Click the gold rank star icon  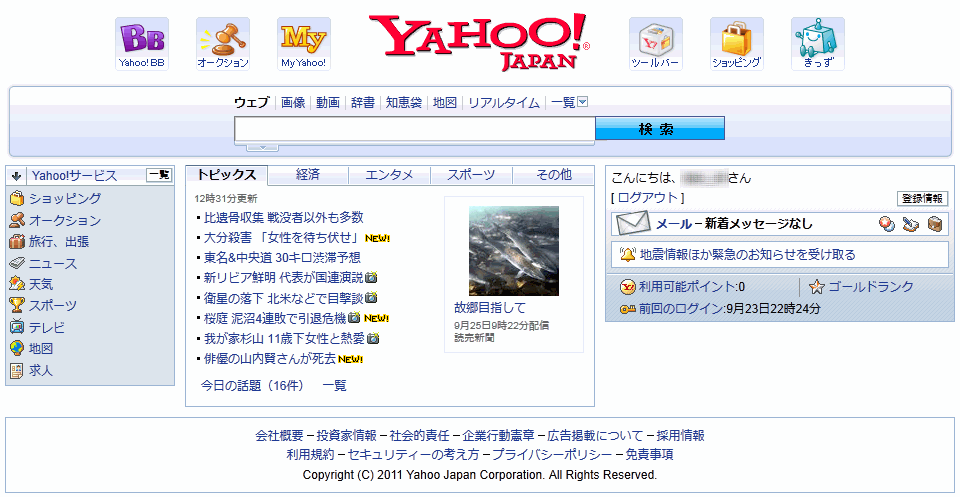[x=817, y=286]
